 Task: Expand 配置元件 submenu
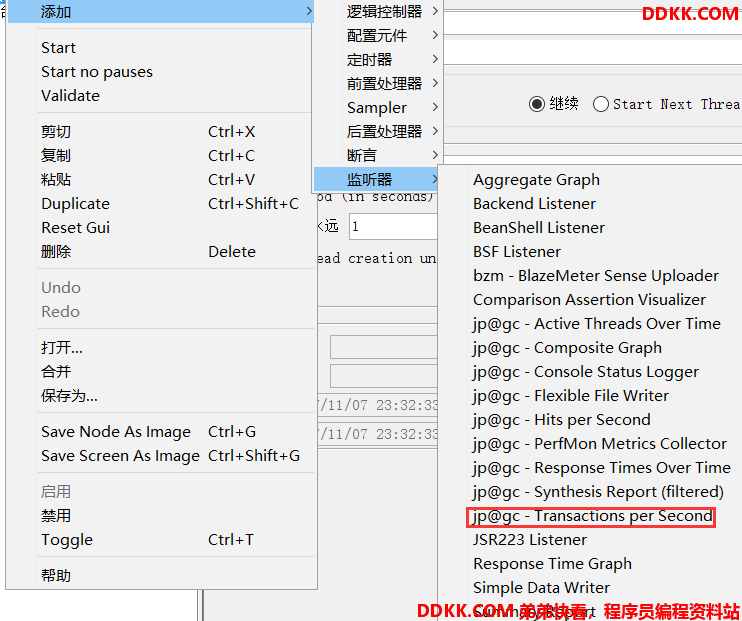[x=378, y=35]
